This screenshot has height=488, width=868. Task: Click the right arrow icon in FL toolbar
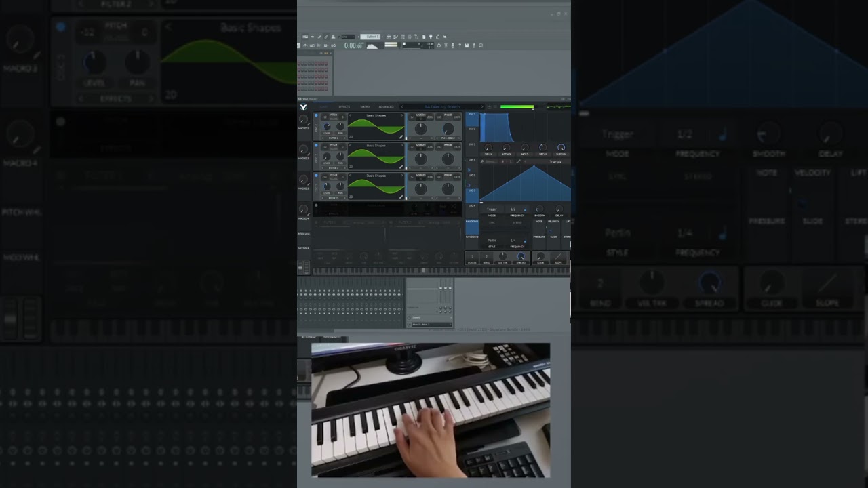(x=312, y=37)
